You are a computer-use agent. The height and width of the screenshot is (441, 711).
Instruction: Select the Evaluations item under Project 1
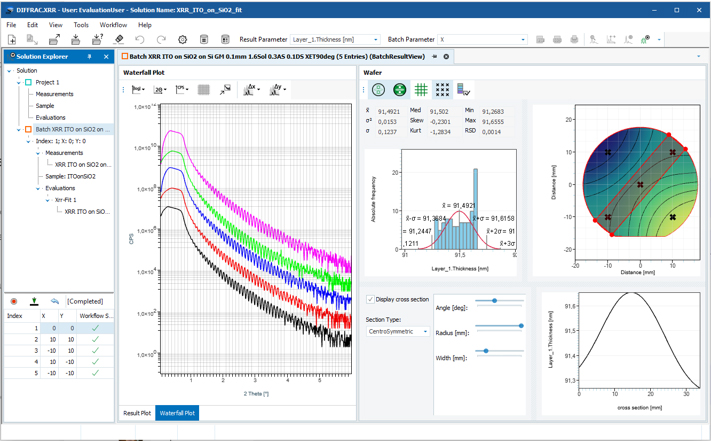coord(50,117)
